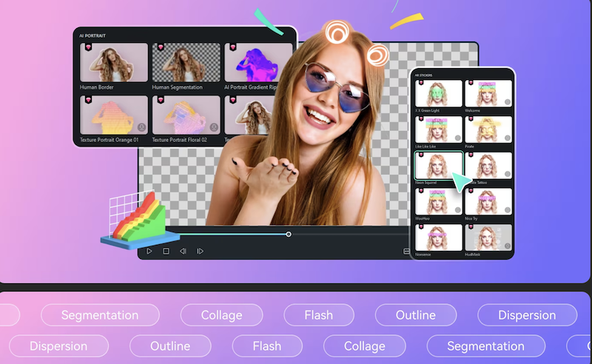Step to the next frame in the player
This screenshot has width=592, height=364.
pyautogui.click(x=200, y=251)
